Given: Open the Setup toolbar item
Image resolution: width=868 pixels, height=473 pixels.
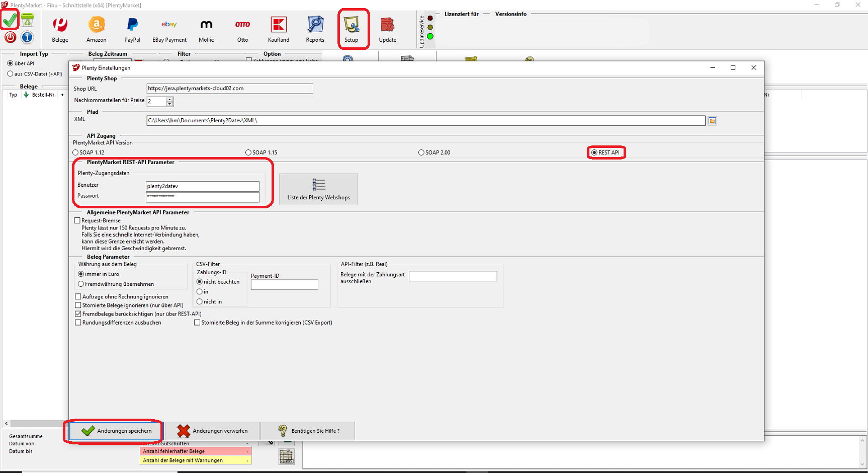Looking at the screenshot, I should [351, 29].
